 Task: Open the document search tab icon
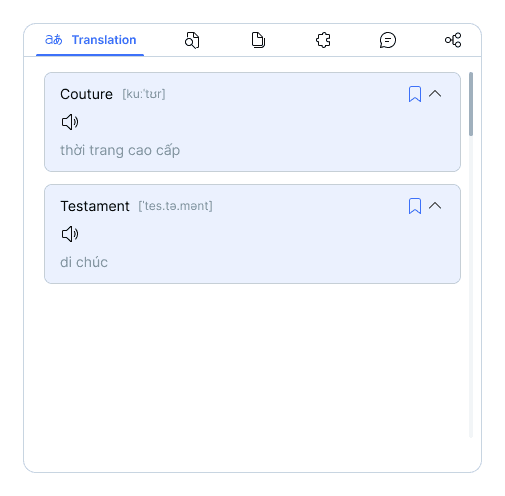pos(192,40)
